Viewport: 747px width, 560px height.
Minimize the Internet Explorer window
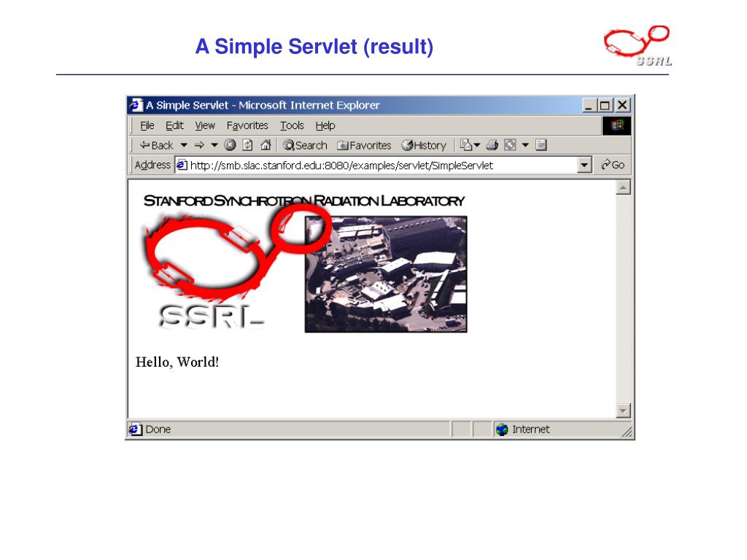pos(589,105)
